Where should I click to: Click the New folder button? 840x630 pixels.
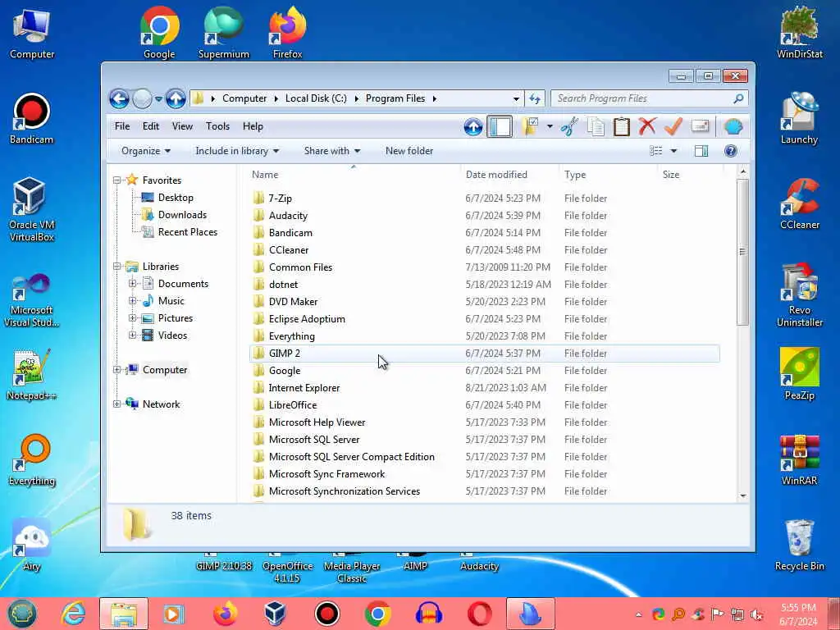[x=409, y=151]
